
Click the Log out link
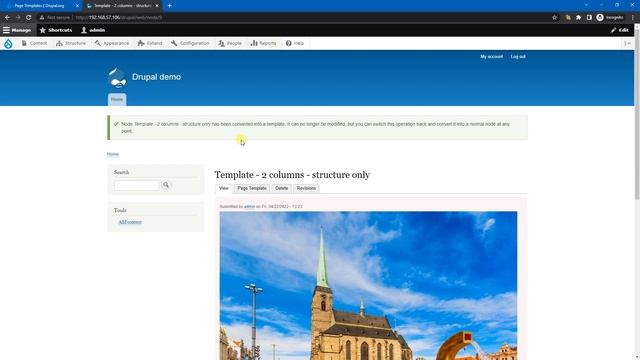(518, 57)
